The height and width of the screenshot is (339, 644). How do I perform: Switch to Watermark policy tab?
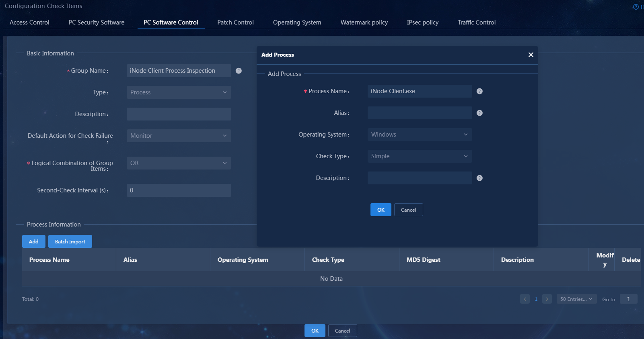click(x=364, y=22)
